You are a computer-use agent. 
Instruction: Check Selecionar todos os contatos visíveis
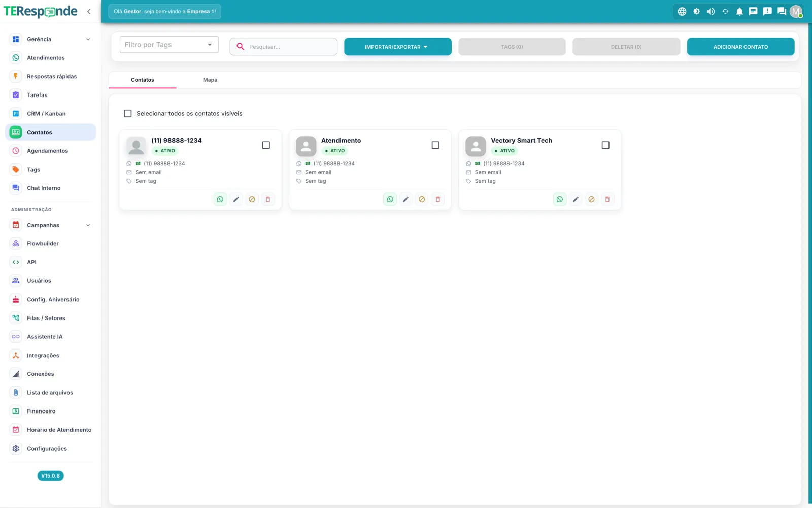[x=128, y=113]
